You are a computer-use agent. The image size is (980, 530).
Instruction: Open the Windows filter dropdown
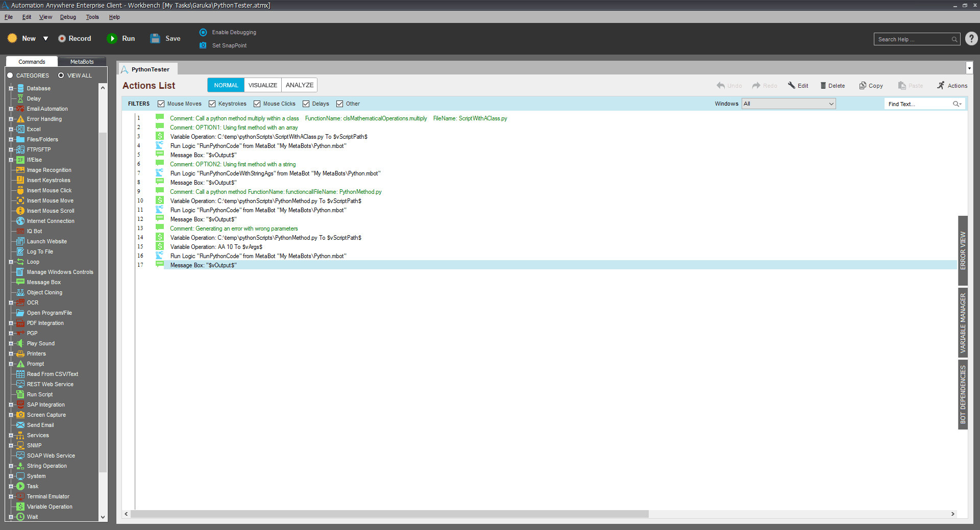point(789,104)
